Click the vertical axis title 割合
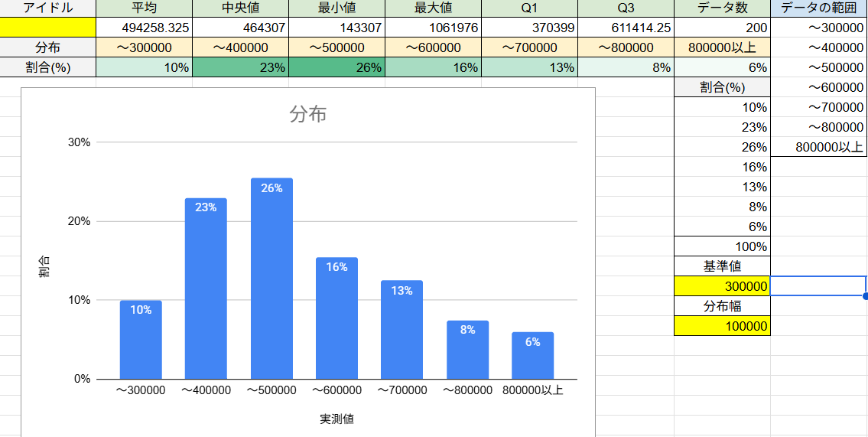 click(44, 266)
